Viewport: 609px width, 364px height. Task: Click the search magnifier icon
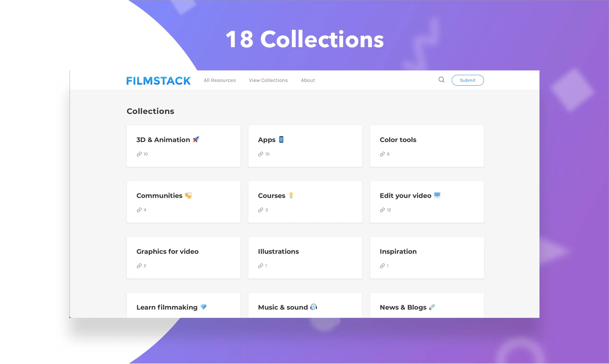click(x=441, y=80)
